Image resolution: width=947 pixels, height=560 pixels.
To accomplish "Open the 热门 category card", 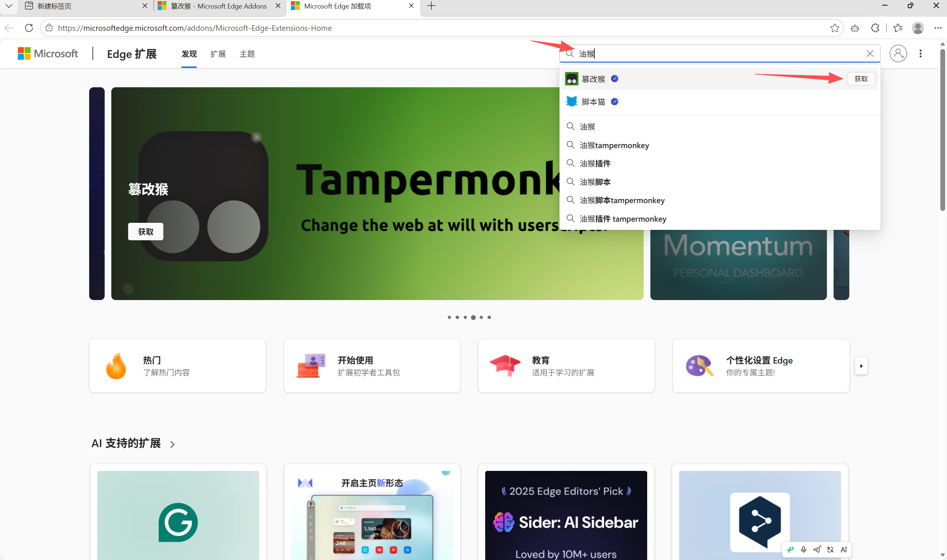I will tap(177, 366).
